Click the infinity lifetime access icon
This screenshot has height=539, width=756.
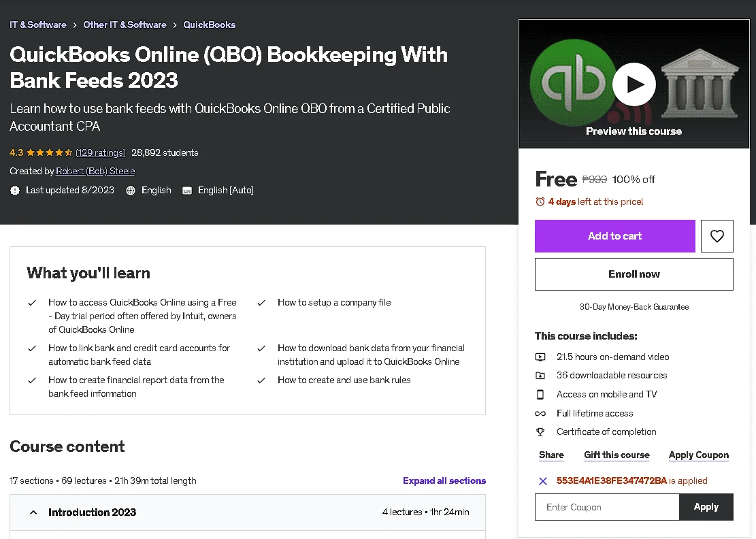coord(540,414)
